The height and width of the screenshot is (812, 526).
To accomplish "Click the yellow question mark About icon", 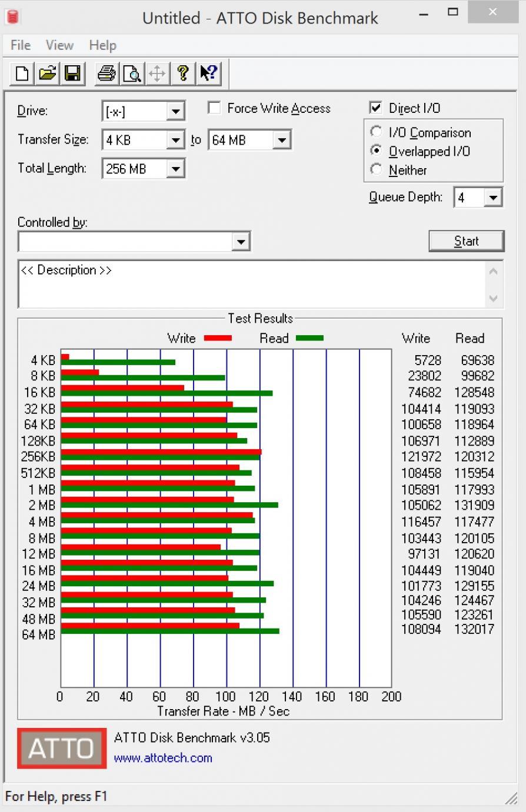I will pos(182,73).
